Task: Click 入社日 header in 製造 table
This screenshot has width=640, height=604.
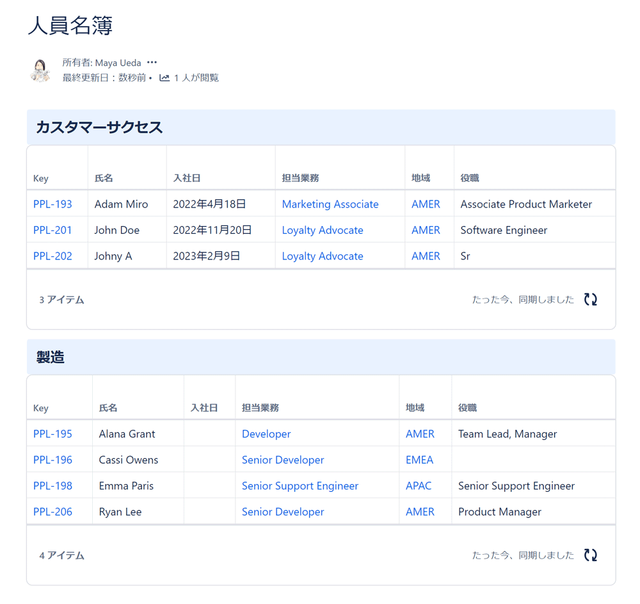Action: (204, 408)
